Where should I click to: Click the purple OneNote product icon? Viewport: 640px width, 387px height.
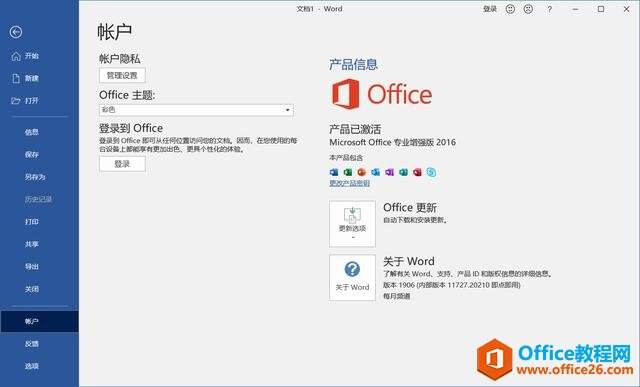(389, 172)
